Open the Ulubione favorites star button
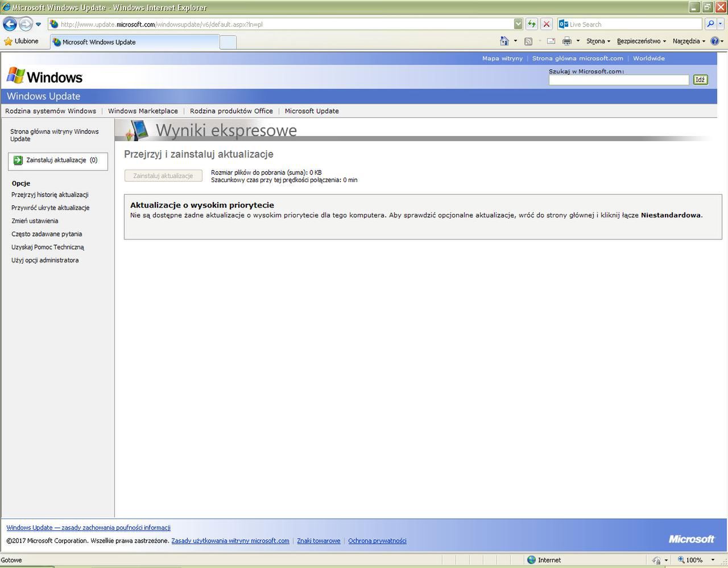728x568 pixels. point(21,41)
